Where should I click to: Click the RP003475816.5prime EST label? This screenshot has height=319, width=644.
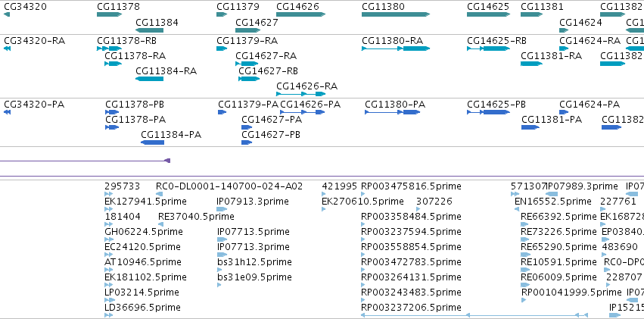click(411, 186)
